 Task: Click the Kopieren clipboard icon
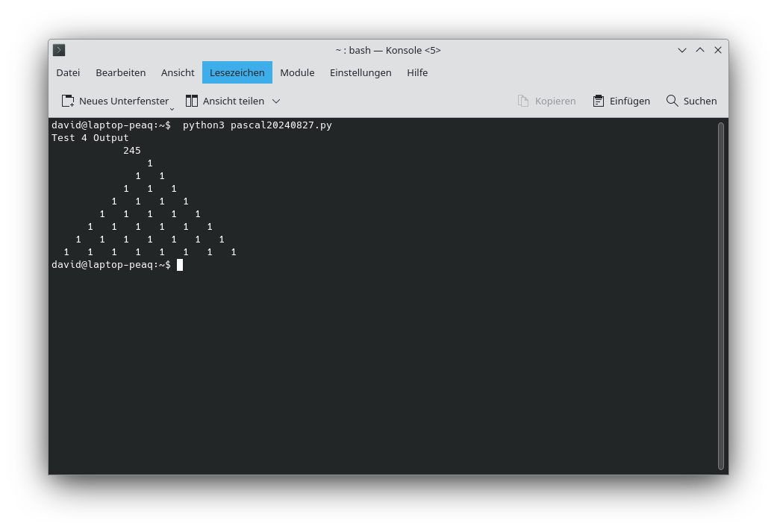[x=522, y=100]
